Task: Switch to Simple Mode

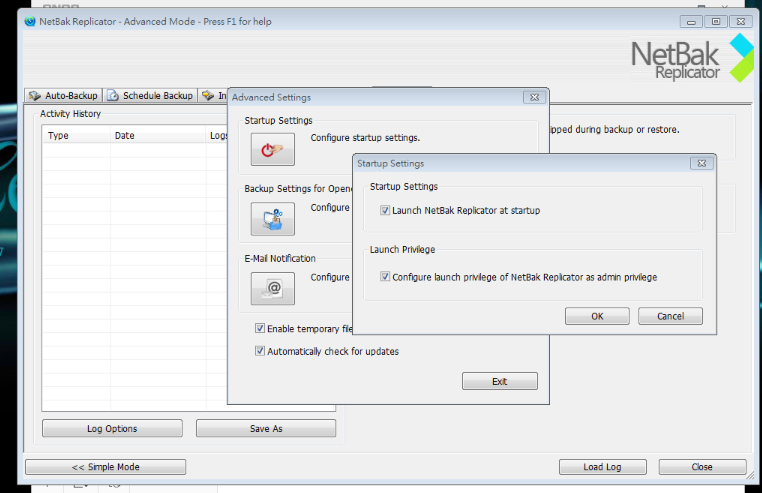Action: click(105, 467)
